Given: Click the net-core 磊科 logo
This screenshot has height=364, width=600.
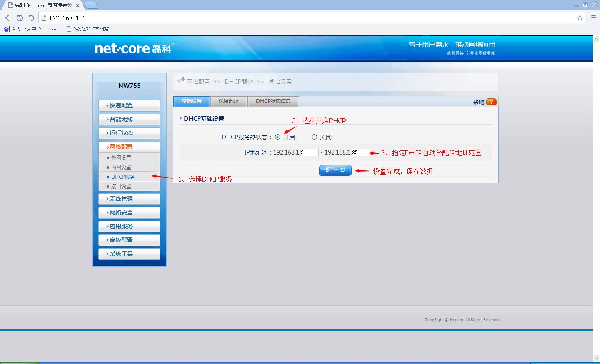Looking at the screenshot, I should coord(132,48).
